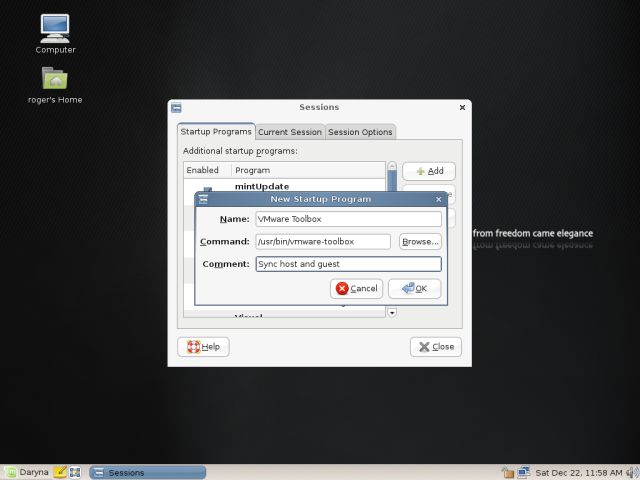Cancel the New Startup Program dialog

click(x=356, y=289)
